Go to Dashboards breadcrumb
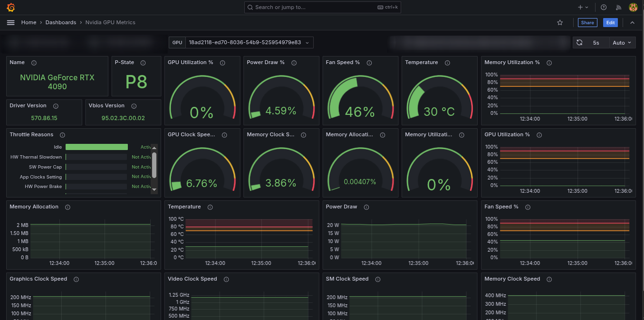644x320 pixels. click(x=61, y=22)
